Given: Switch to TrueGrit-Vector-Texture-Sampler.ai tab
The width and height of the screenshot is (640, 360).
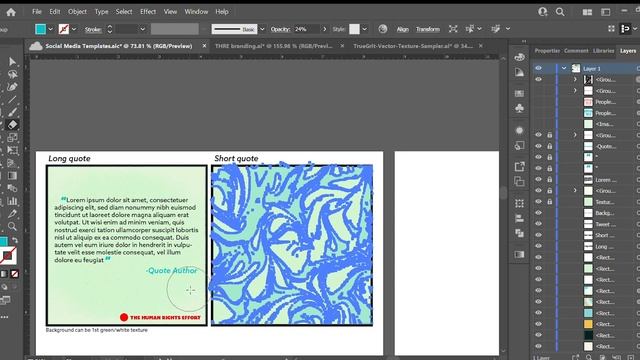Looking at the screenshot, I should point(413,46).
